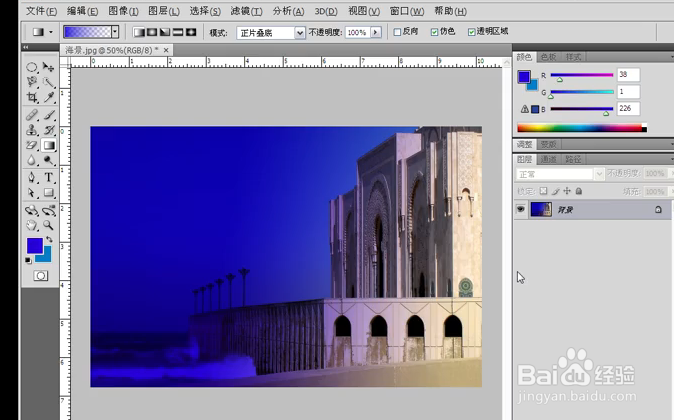Image resolution: width=674 pixels, height=420 pixels.
Task: Choose diamond gradient style
Action: 191,32
